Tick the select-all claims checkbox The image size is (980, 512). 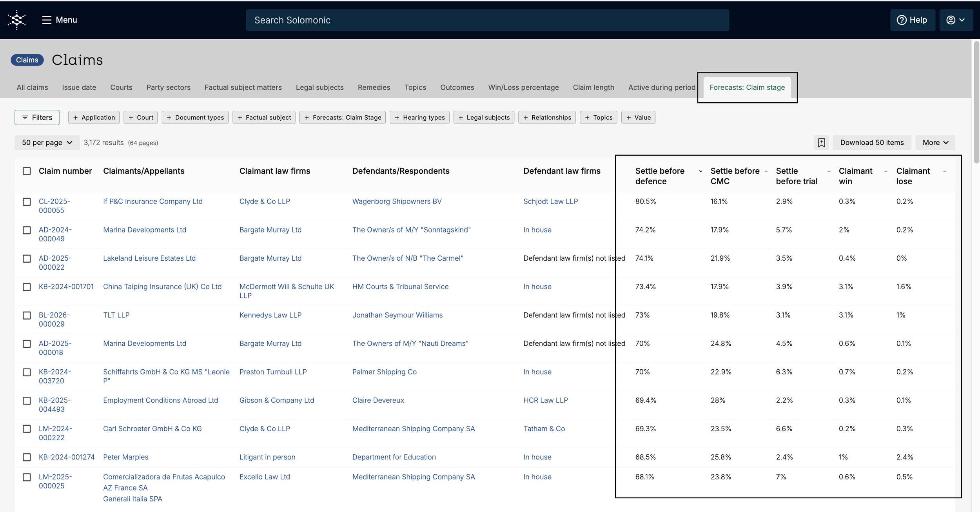[x=27, y=171]
